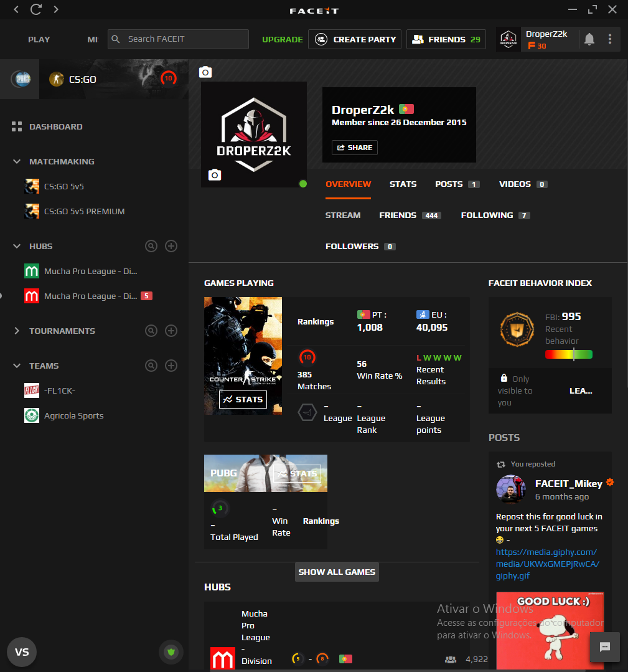Open red Mucha Pro League hub with 5 badge
The width and height of the screenshot is (628, 672).
click(x=88, y=296)
